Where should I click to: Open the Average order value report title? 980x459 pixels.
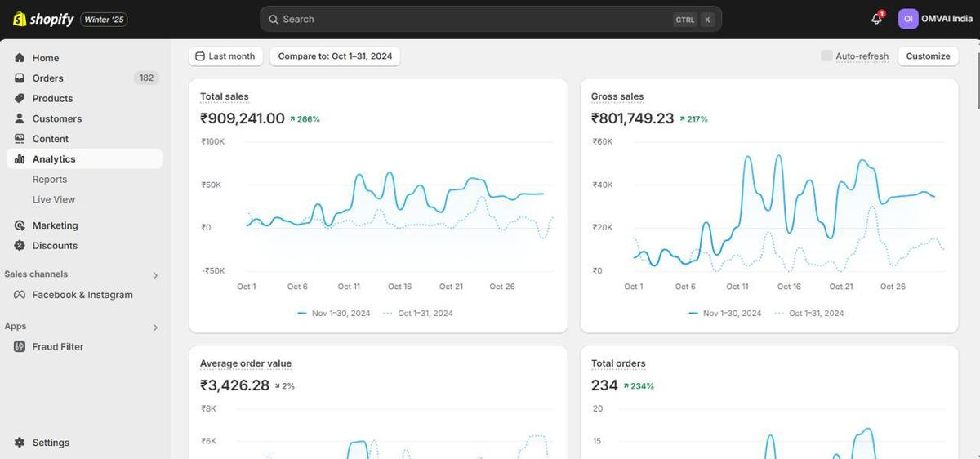pos(246,363)
